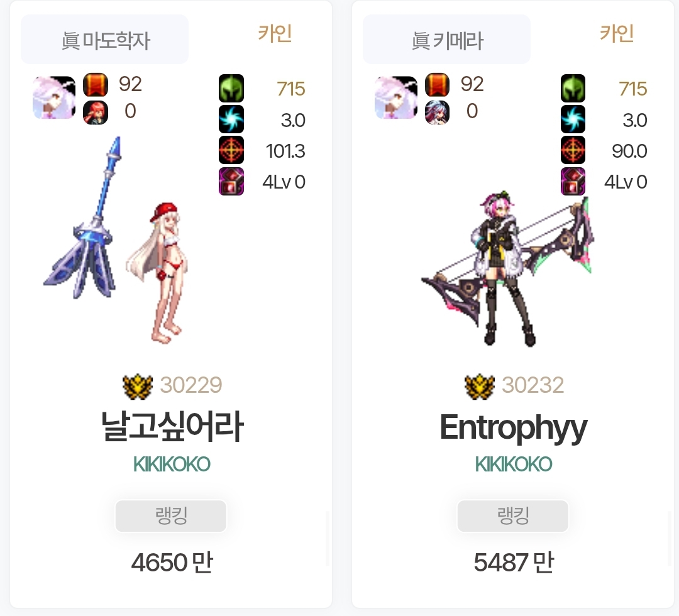Click the Entrophyy archer character sprite
The height and width of the screenshot is (616, 679).
[x=507, y=268]
